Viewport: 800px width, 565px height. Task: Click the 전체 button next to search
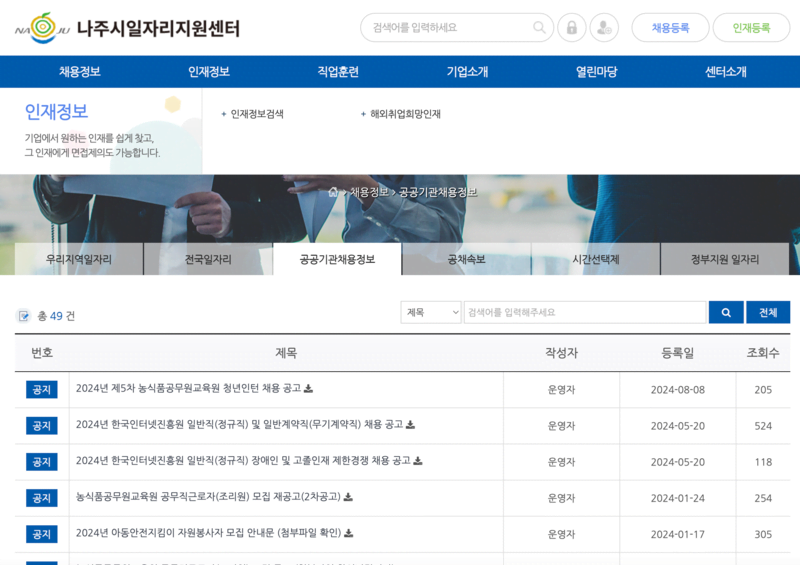(x=768, y=312)
